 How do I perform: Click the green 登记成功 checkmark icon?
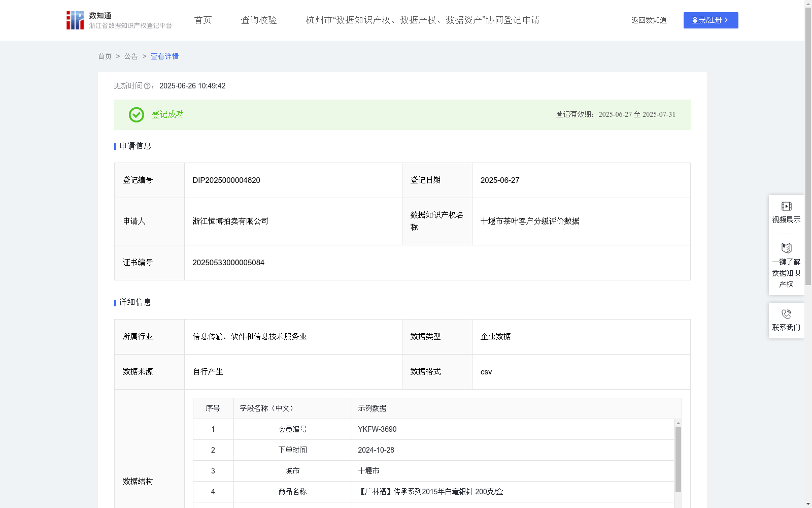coord(136,115)
